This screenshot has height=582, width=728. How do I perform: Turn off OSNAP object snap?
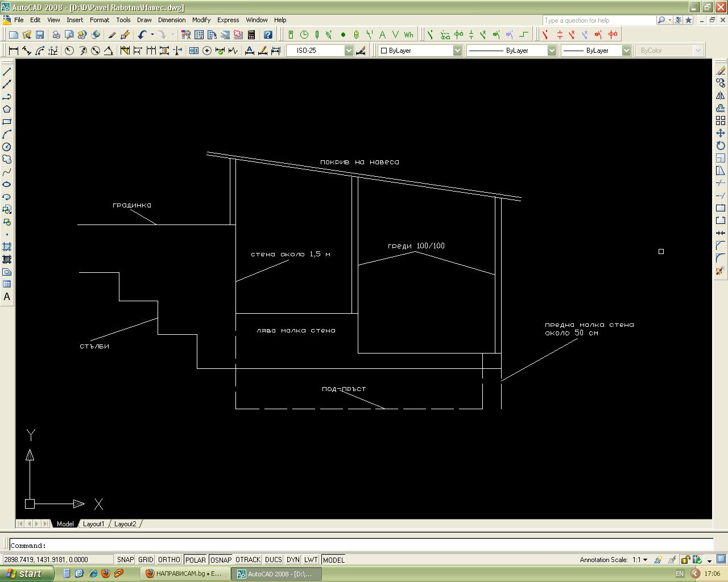pos(221,560)
